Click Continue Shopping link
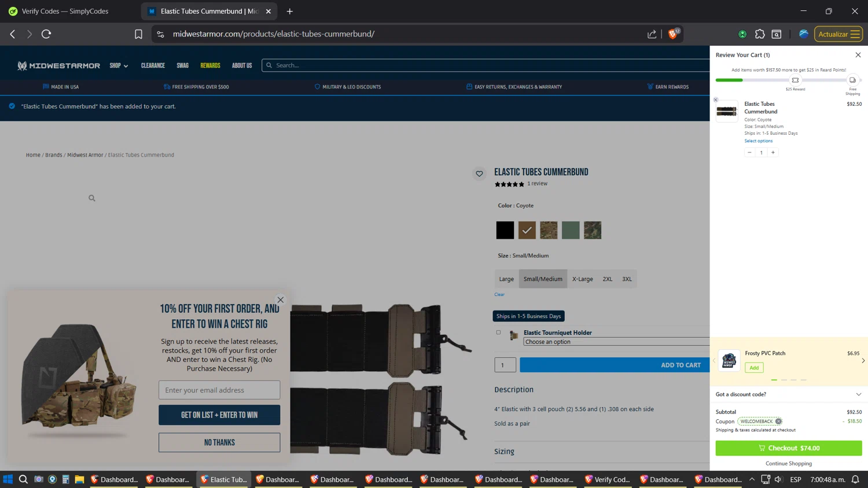868x488 pixels. [x=789, y=464]
